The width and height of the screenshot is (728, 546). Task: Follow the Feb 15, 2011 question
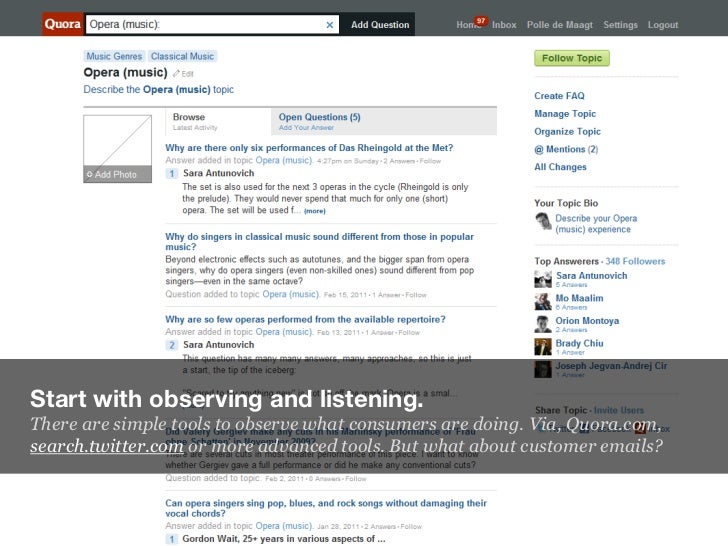pyautogui.click(x=416, y=295)
